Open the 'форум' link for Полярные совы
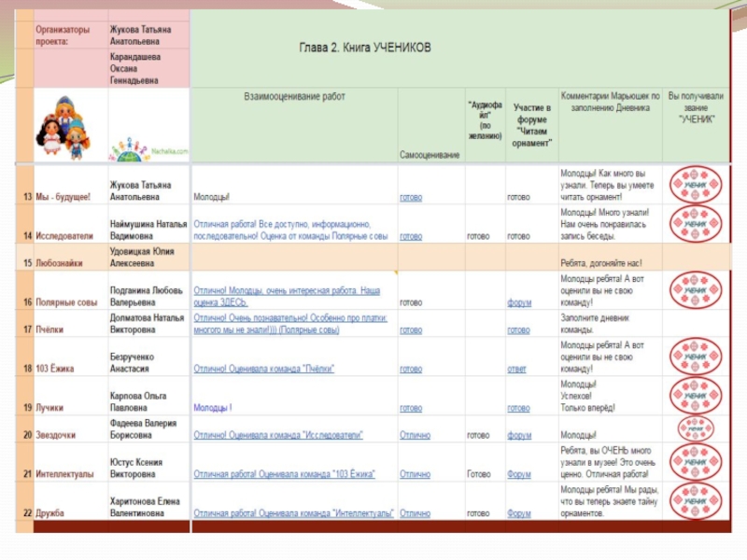This screenshot has width=747, height=560. click(519, 302)
